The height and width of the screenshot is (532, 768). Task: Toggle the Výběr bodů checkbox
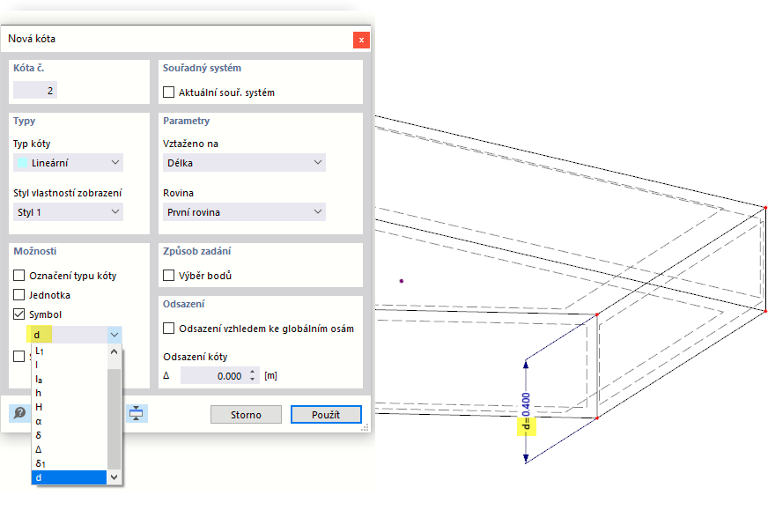(x=168, y=276)
